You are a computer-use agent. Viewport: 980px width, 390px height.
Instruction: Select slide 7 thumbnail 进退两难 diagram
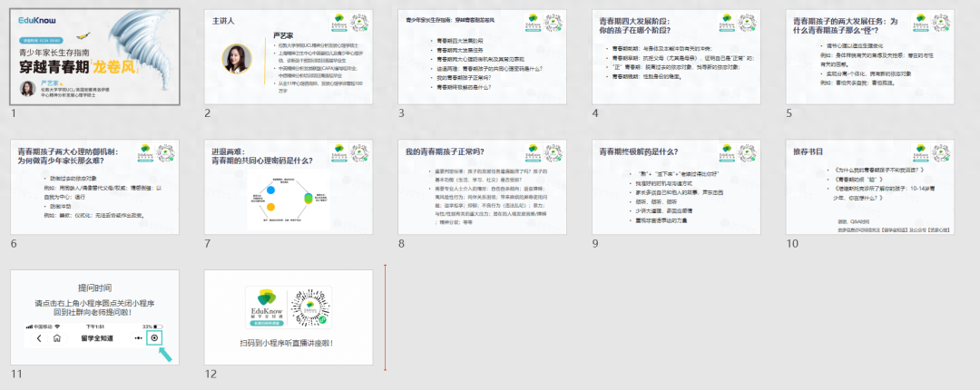coord(289,187)
